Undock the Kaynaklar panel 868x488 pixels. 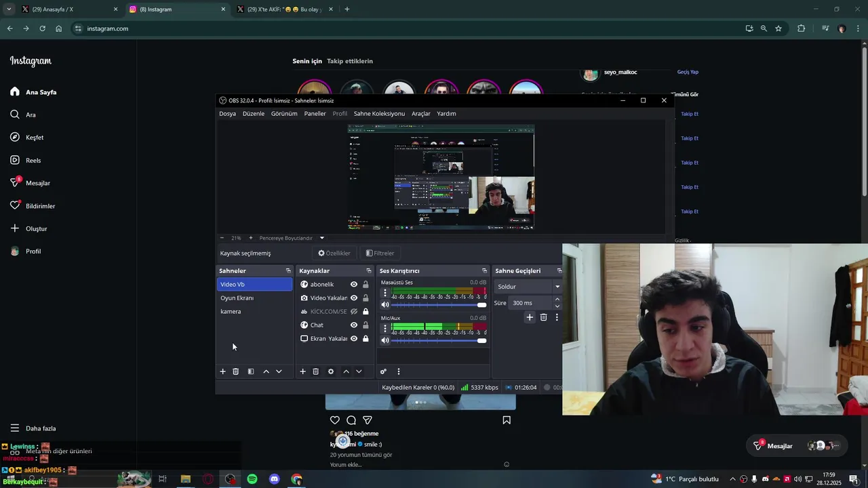coord(369,270)
